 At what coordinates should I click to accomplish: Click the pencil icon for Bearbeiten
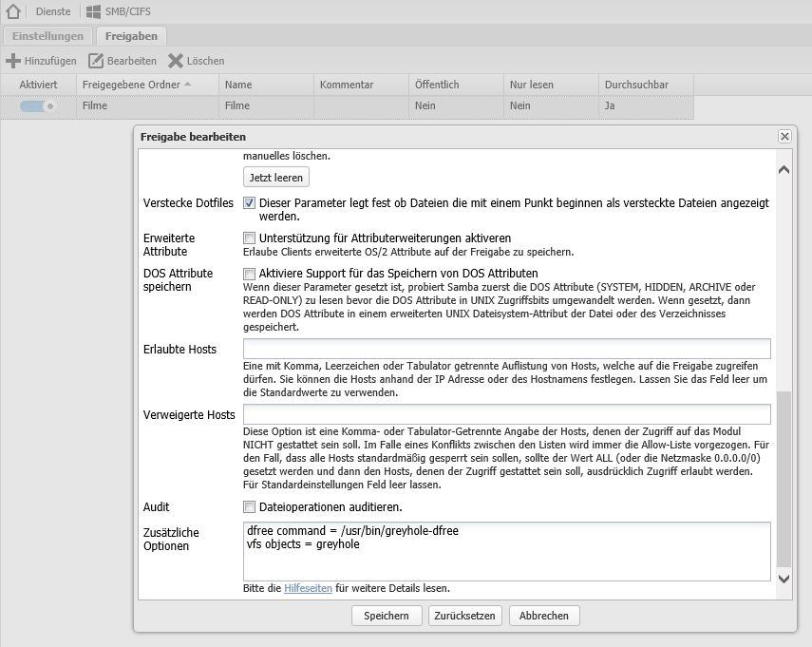pos(96,61)
